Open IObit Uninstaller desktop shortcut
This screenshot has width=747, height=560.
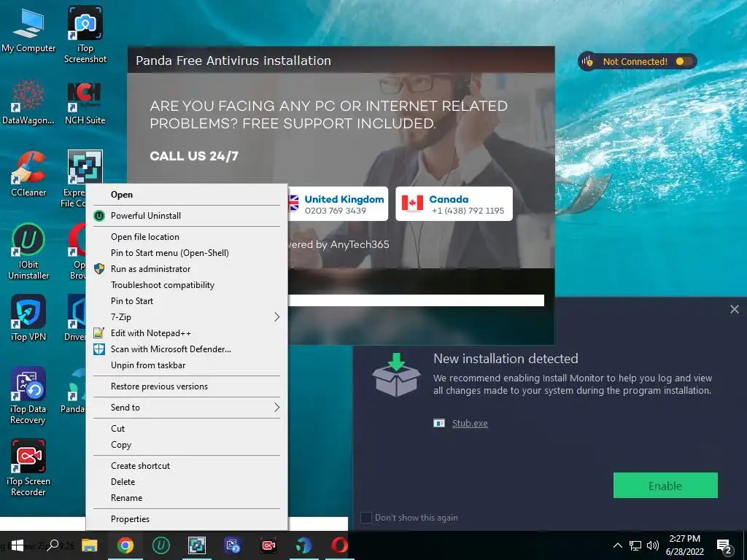(x=28, y=252)
